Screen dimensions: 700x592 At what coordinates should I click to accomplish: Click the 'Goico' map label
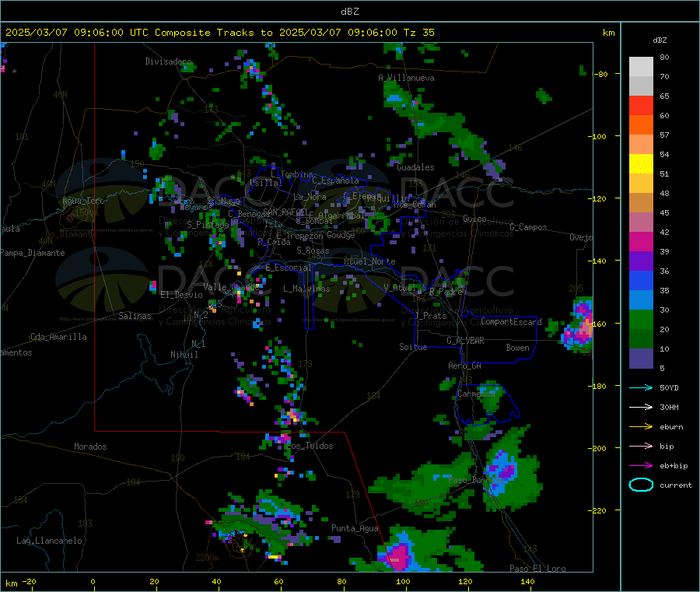[474, 219]
